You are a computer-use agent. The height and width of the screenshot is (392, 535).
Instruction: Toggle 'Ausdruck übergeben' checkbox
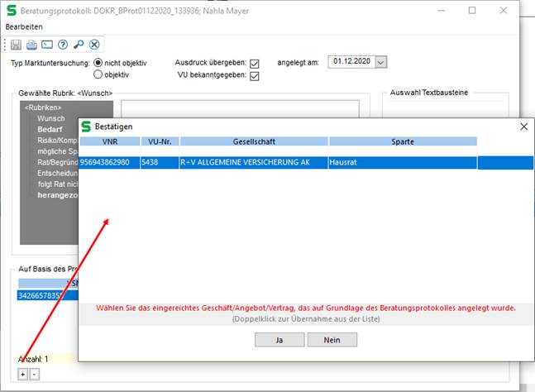pyautogui.click(x=255, y=64)
